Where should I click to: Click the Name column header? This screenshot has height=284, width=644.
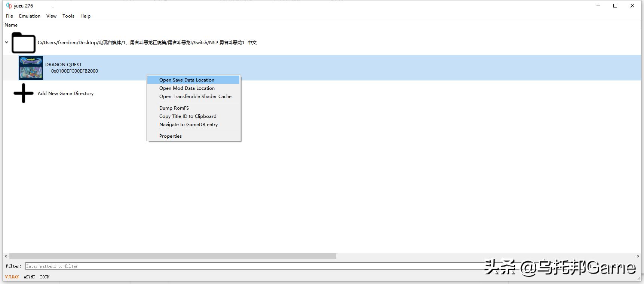pos(11,25)
